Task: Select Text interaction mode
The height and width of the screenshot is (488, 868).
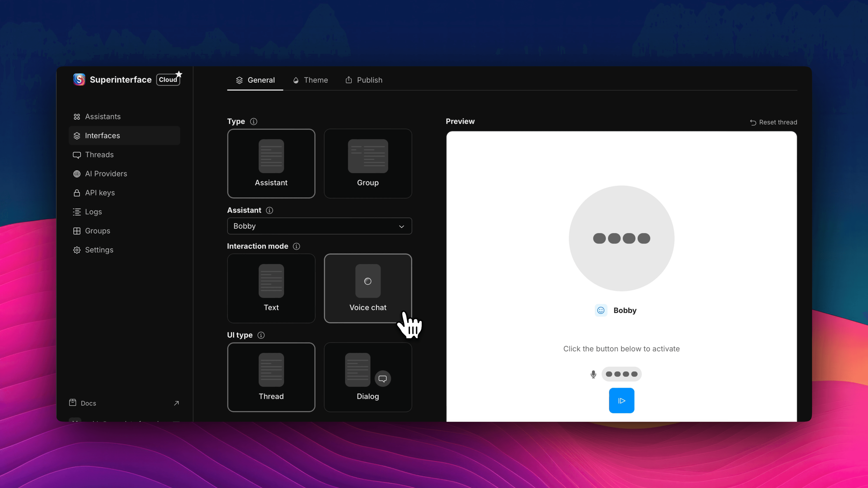Action: (271, 288)
